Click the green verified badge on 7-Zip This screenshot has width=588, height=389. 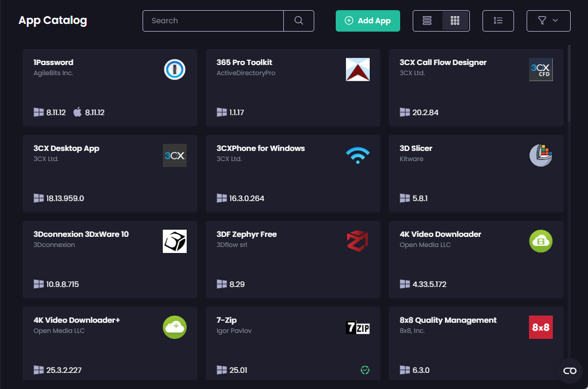364,370
